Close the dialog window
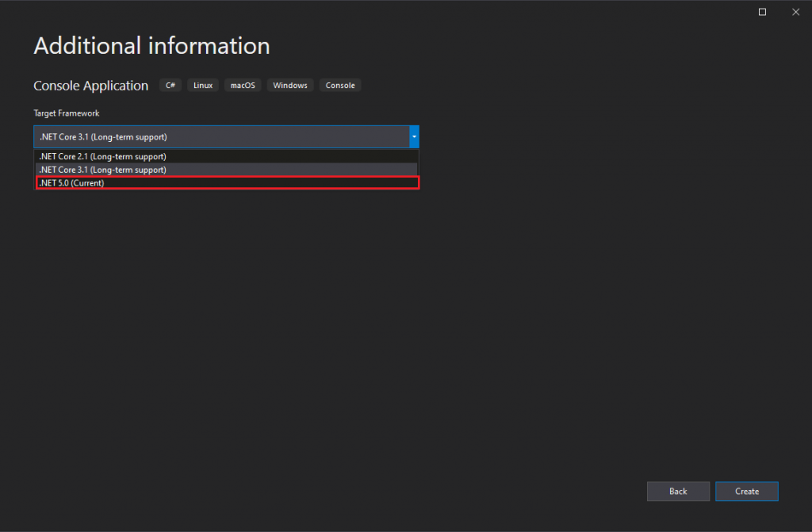 click(795, 12)
